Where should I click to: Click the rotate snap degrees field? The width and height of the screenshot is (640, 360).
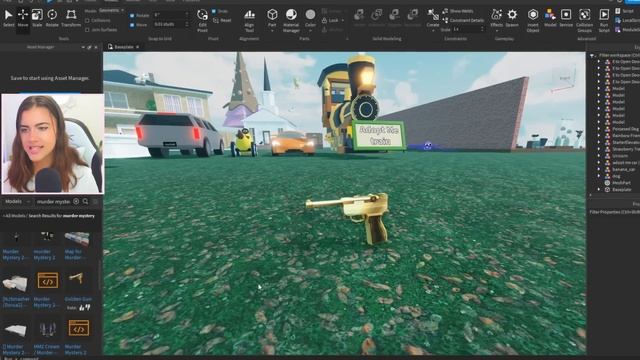pyautogui.click(x=171, y=15)
